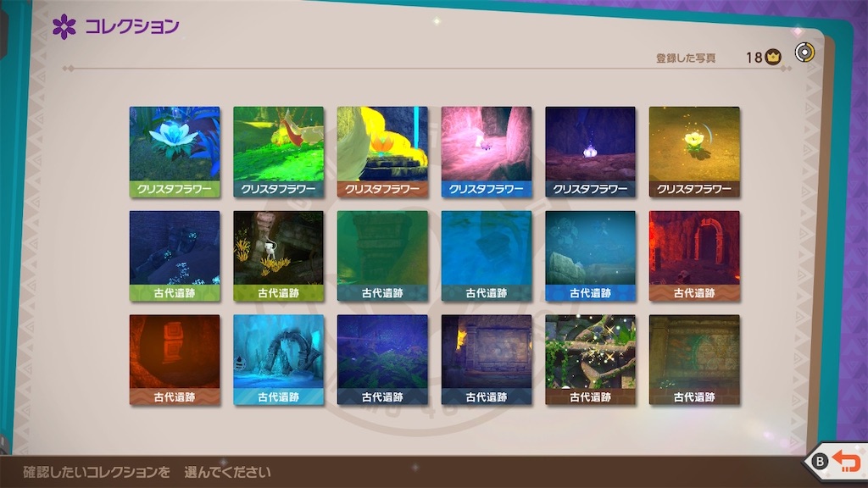868x488 pixels.
Task: Open the sparkling vines 古代遺跡 card
Action: 591,360
